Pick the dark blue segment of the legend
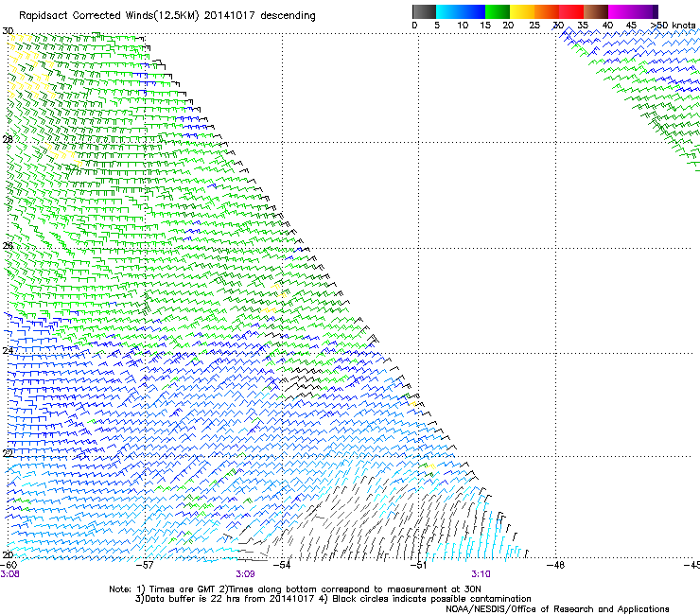The width and height of the screenshot is (700, 615). click(x=473, y=11)
